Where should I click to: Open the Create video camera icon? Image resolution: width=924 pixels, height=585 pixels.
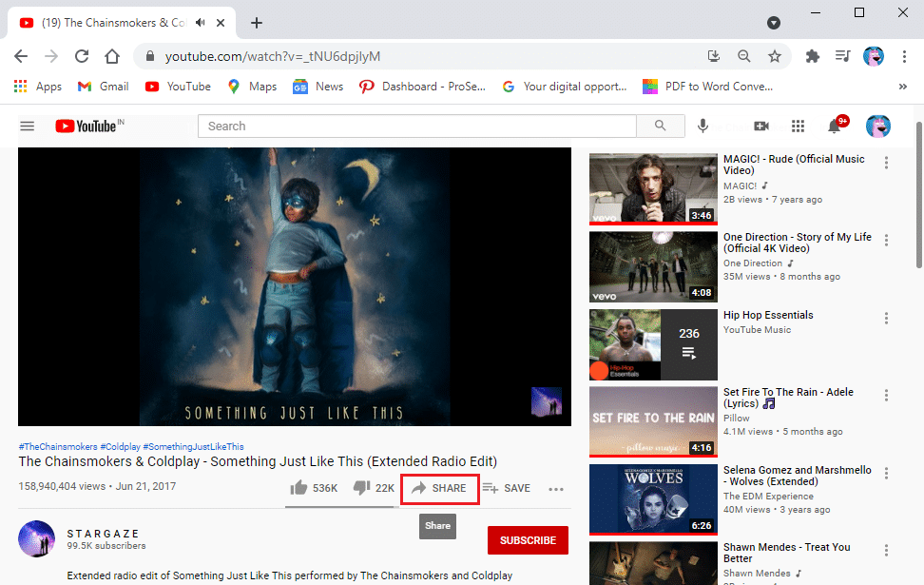click(x=760, y=126)
